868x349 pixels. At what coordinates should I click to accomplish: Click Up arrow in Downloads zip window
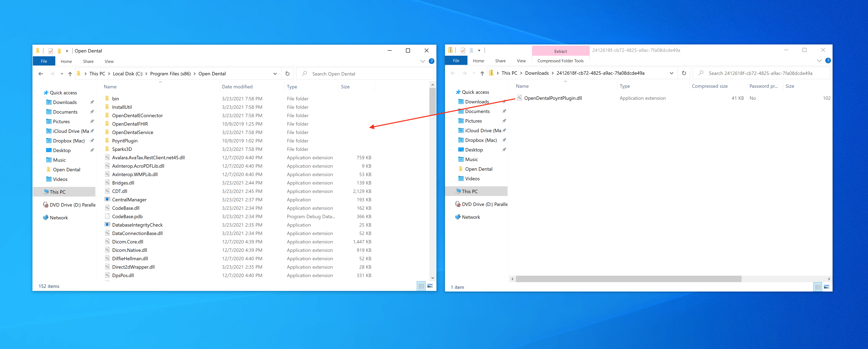[x=482, y=73]
